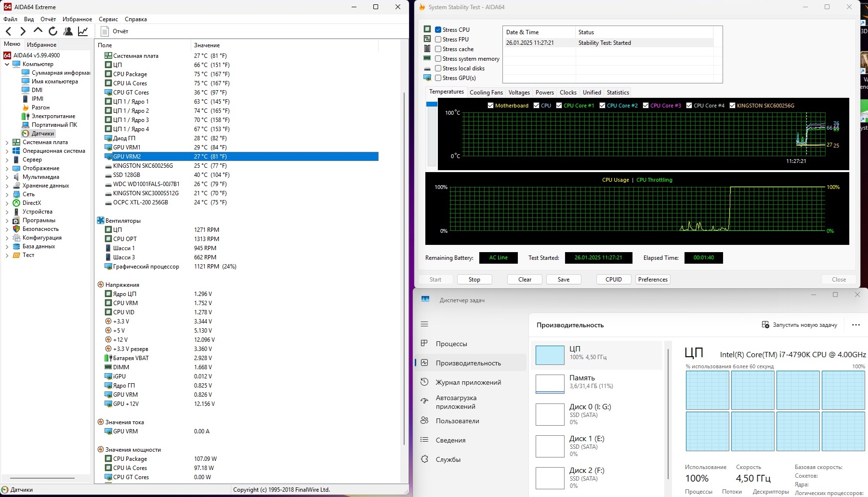Click the Stop button in Stability Test

[x=474, y=280]
